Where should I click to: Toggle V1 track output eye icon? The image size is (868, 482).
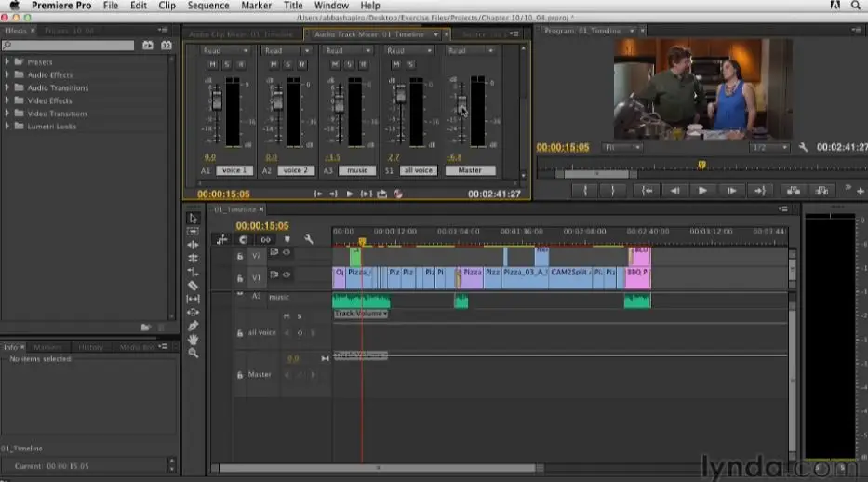pyautogui.click(x=287, y=275)
